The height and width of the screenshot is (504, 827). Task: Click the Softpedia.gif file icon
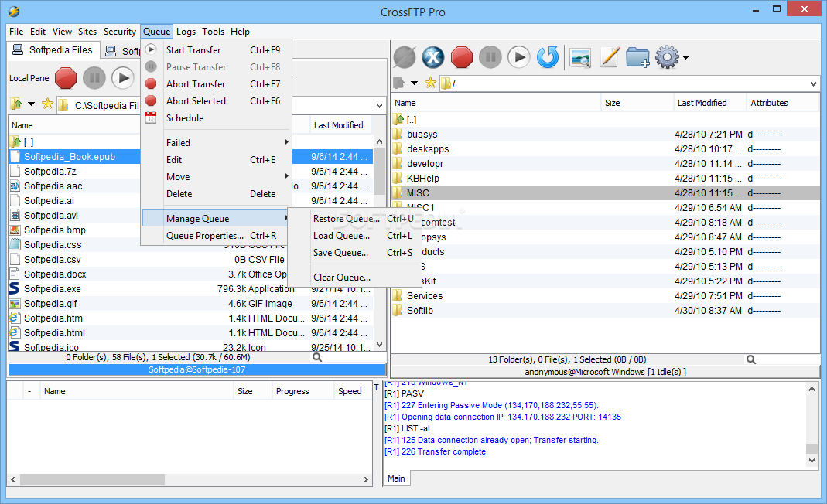coord(15,304)
